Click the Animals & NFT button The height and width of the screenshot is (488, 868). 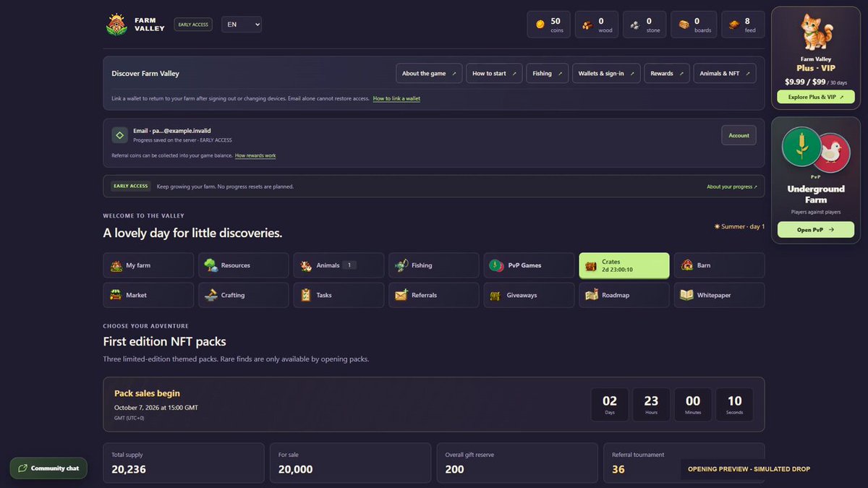coord(725,74)
